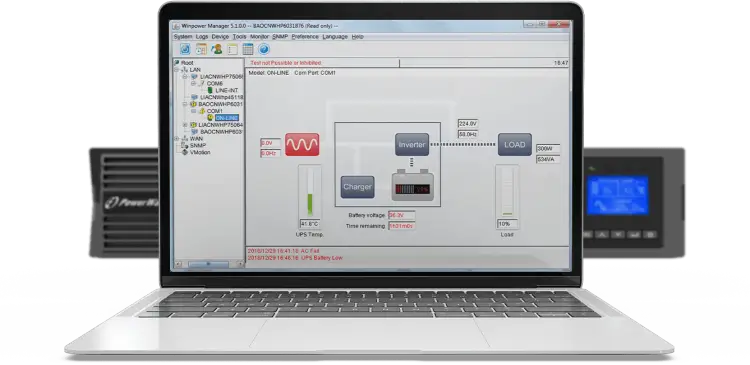Image resolution: width=750 pixels, height=365 pixels.
Task: Click the yellow alert icon beside ON-LINE
Action: coord(210,118)
